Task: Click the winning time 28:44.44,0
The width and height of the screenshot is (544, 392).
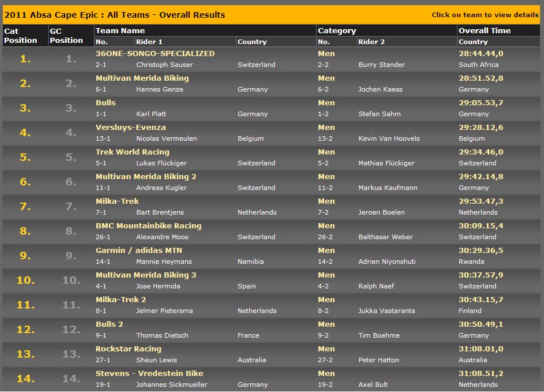Action: (480, 53)
